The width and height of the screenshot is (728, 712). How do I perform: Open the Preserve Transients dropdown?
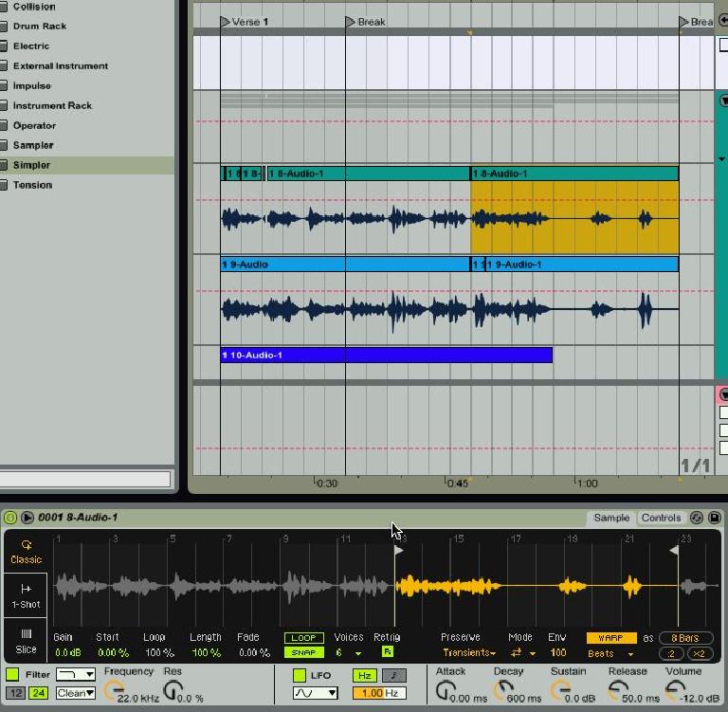pos(469,653)
